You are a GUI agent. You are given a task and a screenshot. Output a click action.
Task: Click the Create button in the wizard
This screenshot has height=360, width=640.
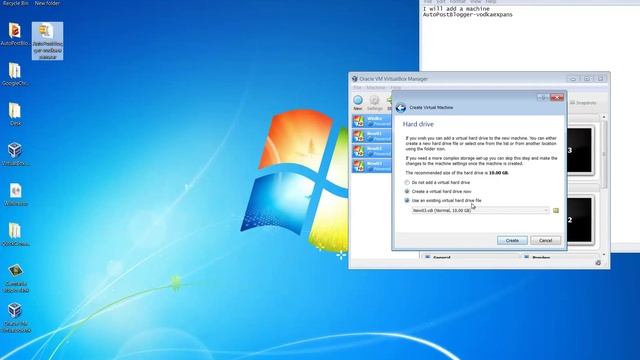pyautogui.click(x=512, y=240)
